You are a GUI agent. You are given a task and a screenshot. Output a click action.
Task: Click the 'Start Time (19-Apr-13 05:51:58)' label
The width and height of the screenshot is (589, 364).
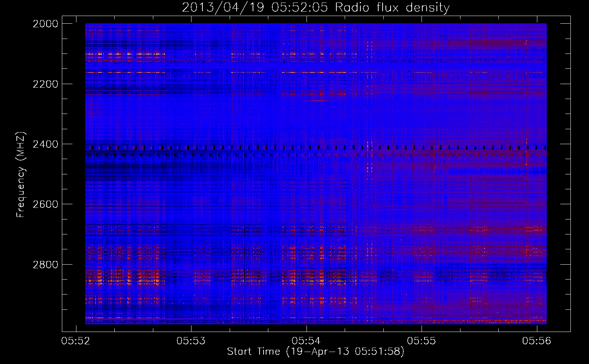316,351
